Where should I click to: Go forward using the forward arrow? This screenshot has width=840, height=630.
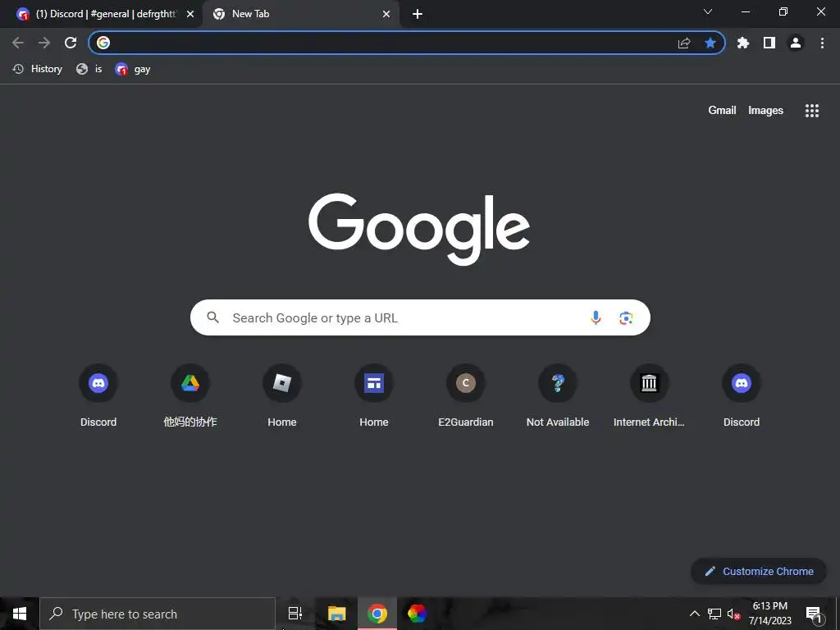44,43
